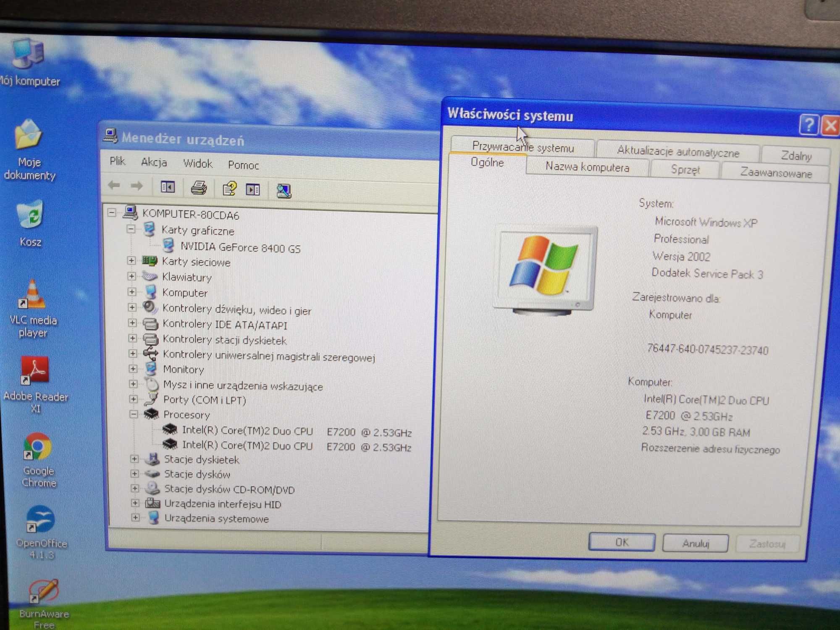Viewport: 840px width, 630px height.
Task: Click the Stacje dysków CD-ROM/DVD icon
Action: point(152,488)
